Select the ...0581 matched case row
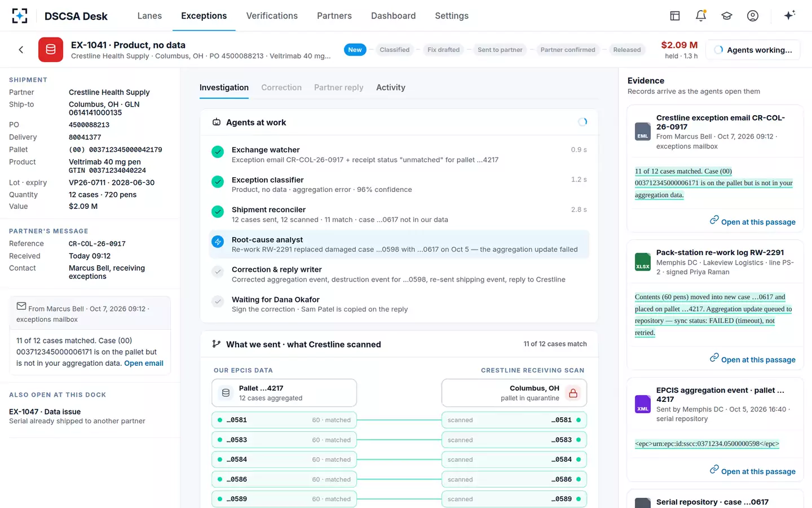The width and height of the screenshot is (812, 508). [x=284, y=420]
